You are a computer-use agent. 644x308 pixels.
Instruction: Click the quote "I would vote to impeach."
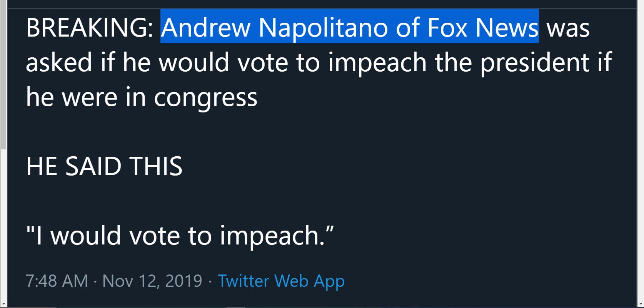[x=180, y=236]
